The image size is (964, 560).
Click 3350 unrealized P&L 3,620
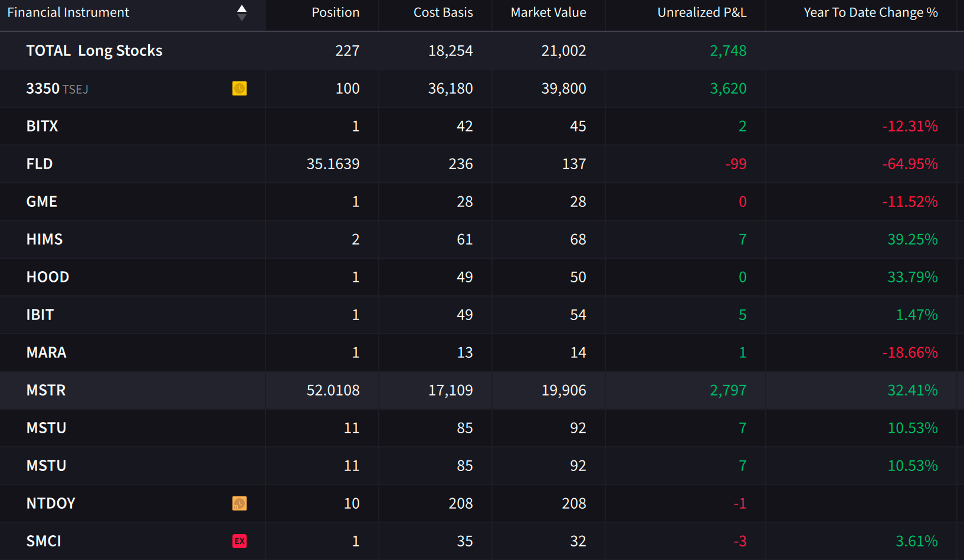[728, 88]
